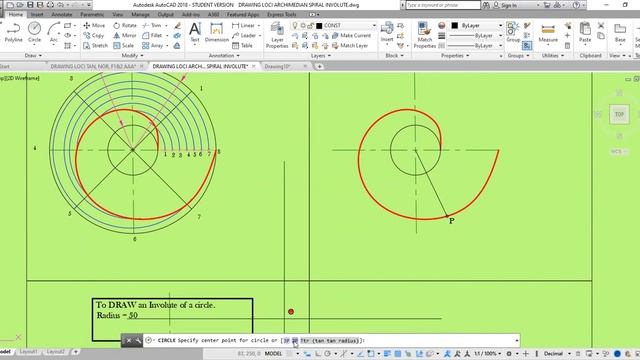The height and width of the screenshot is (360, 640).
Task: Click the TOP face of the ViewCube
Action: click(x=619, y=114)
